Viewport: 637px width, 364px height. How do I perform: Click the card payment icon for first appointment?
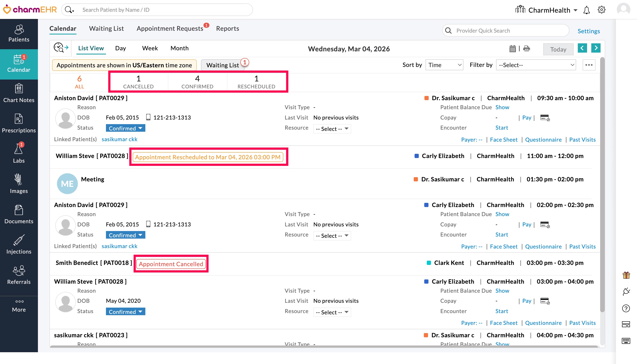pyautogui.click(x=545, y=117)
